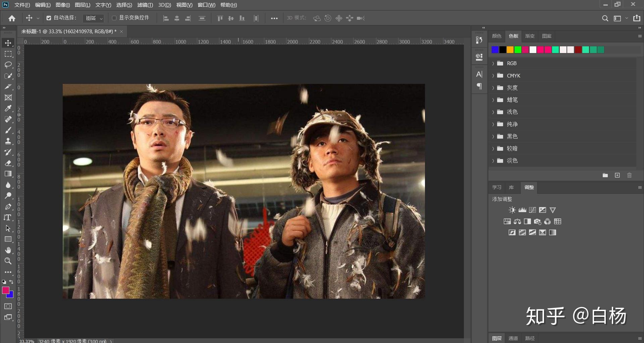This screenshot has height=343, width=644.
Task: Select the Rectangle shape tool
Action: (x=8, y=239)
